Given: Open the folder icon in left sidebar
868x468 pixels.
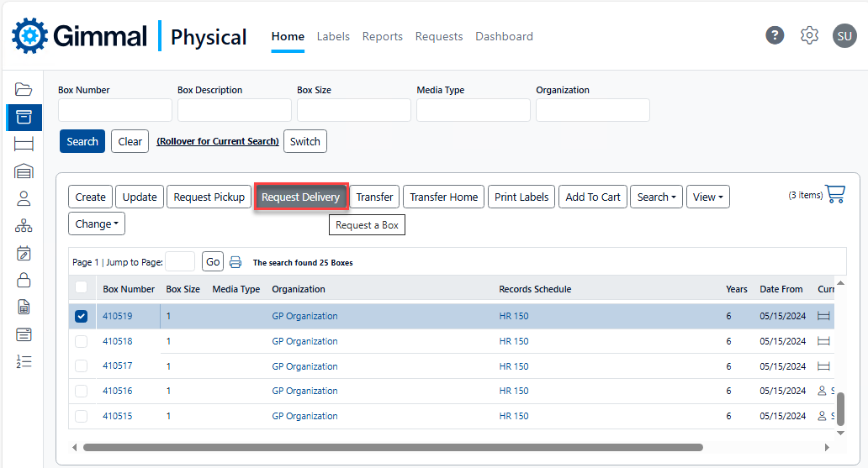Looking at the screenshot, I should (x=24, y=90).
